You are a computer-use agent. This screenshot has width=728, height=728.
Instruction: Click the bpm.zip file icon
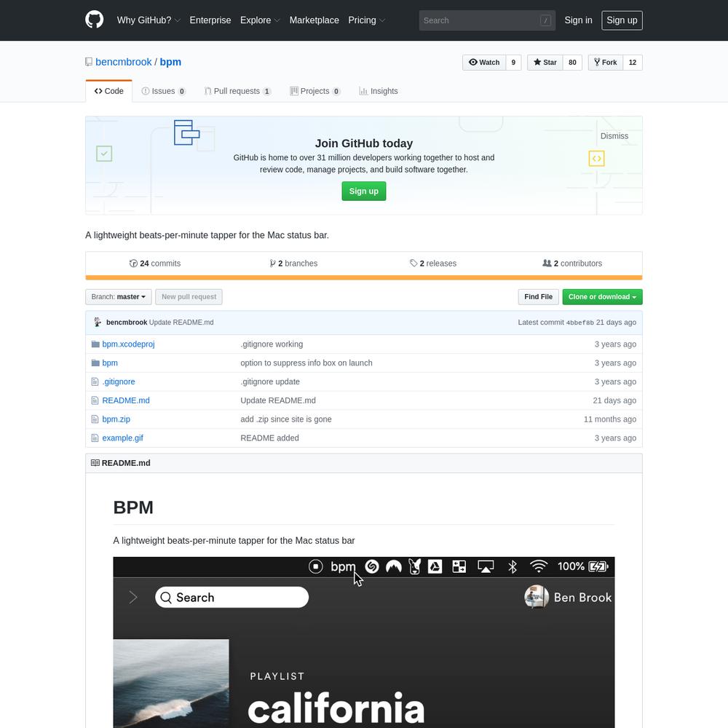95,419
